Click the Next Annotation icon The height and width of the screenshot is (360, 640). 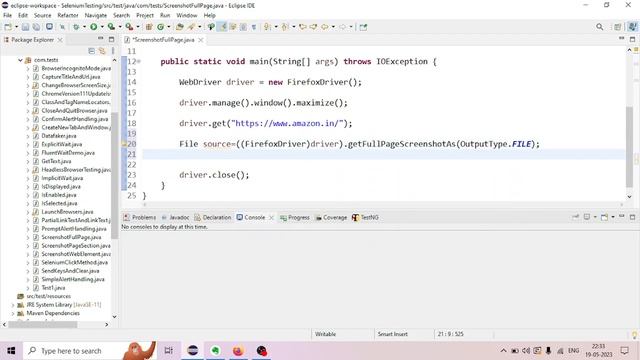point(267,27)
